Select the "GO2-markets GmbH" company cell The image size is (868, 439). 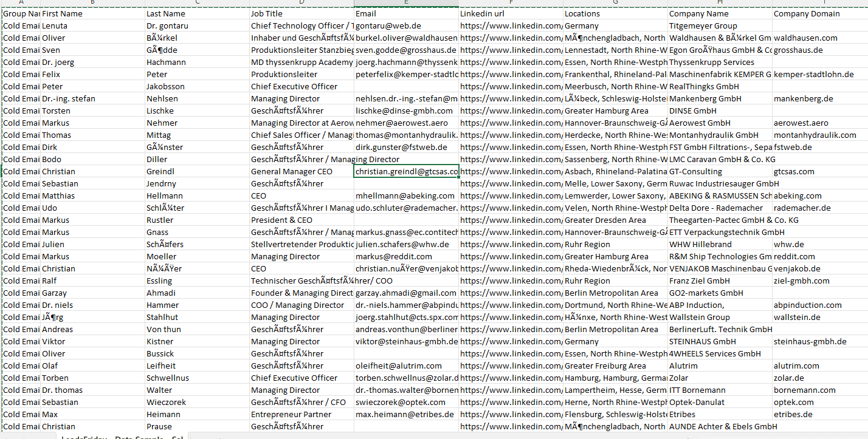720,293
